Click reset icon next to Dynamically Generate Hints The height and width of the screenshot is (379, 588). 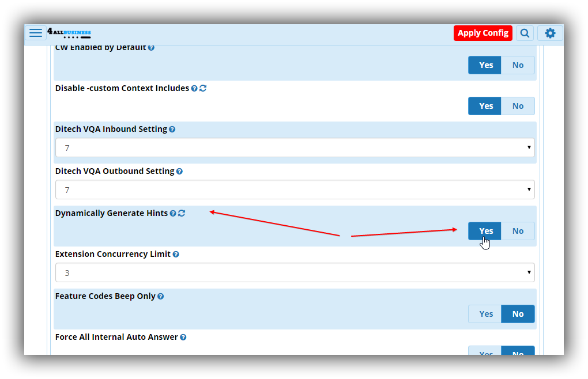click(x=182, y=213)
